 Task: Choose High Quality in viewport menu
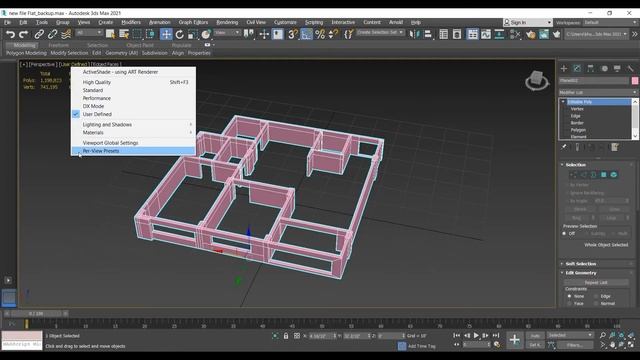(x=133, y=82)
